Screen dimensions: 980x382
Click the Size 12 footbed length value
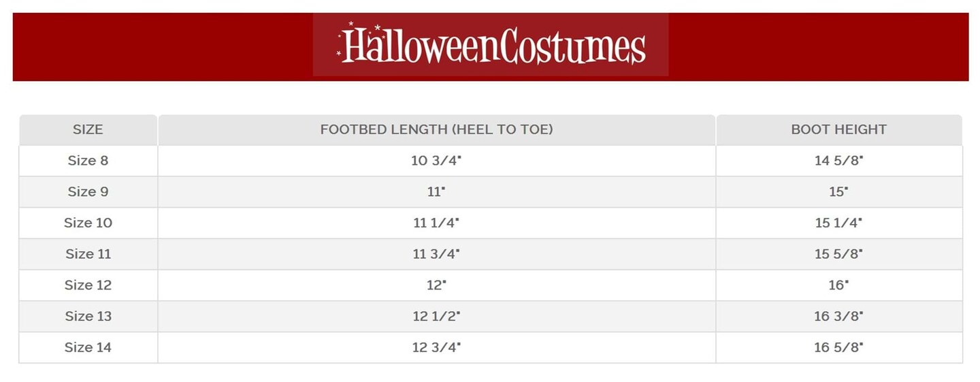pyautogui.click(x=436, y=285)
